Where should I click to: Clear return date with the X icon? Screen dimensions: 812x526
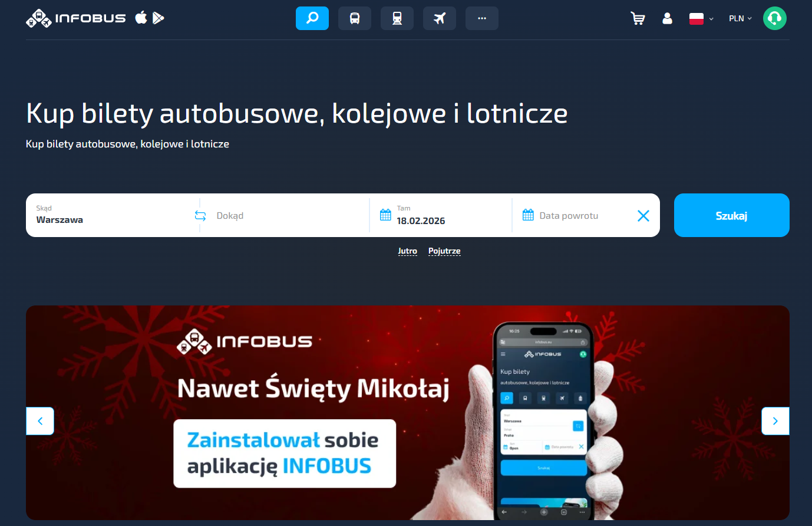point(643,216)
